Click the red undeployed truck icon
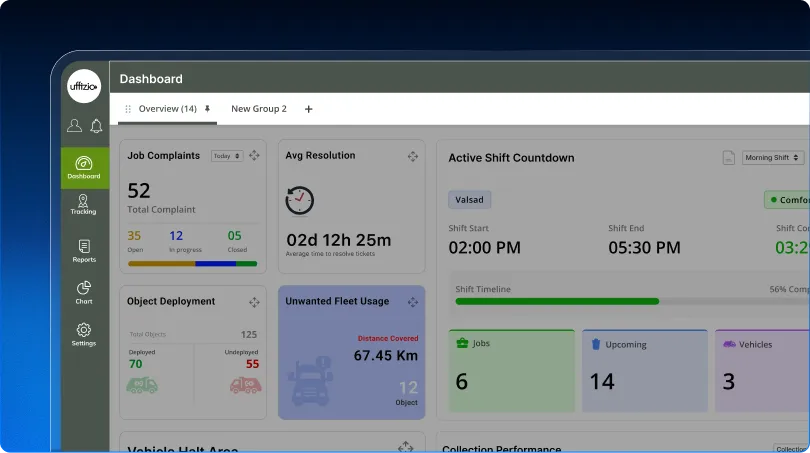Image resolution: width=810 pixels, height=453 pixels. [245, 385]
